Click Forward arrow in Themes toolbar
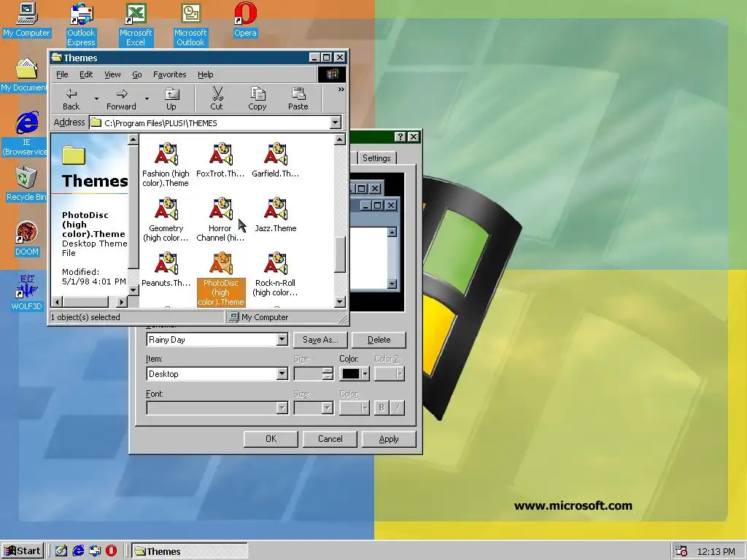Image resolution: width=747 pixels, height=560 pixels. click(x=122, y=99)
